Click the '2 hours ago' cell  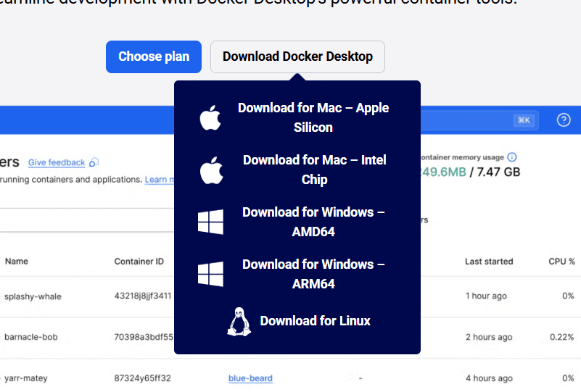coord(489,337)
